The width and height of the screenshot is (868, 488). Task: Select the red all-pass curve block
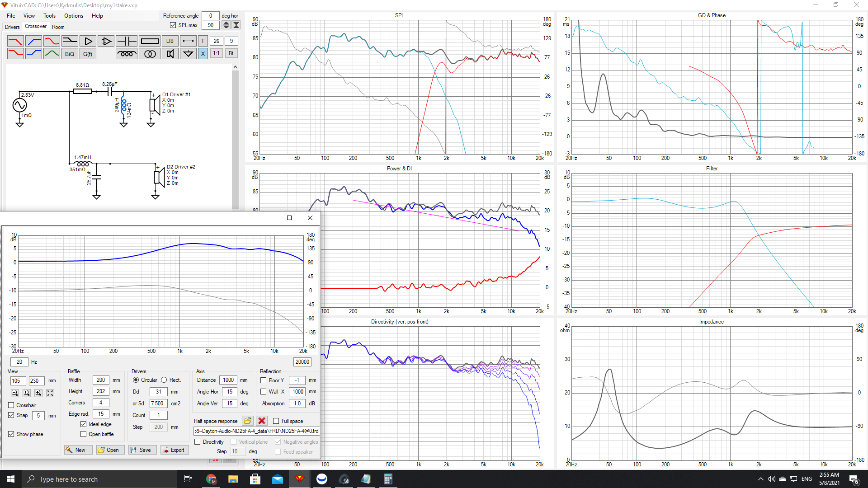pos(52,41)
